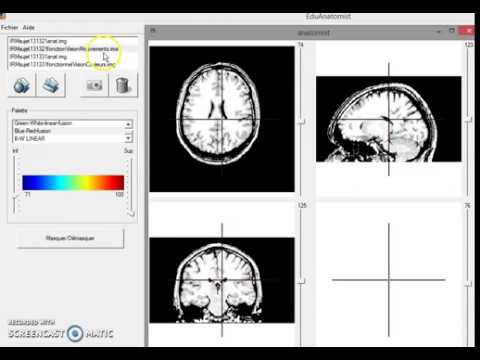The width and height of the screenshot is (480, 360).
Task: Open the Aide menu
Action: (29, 27)
